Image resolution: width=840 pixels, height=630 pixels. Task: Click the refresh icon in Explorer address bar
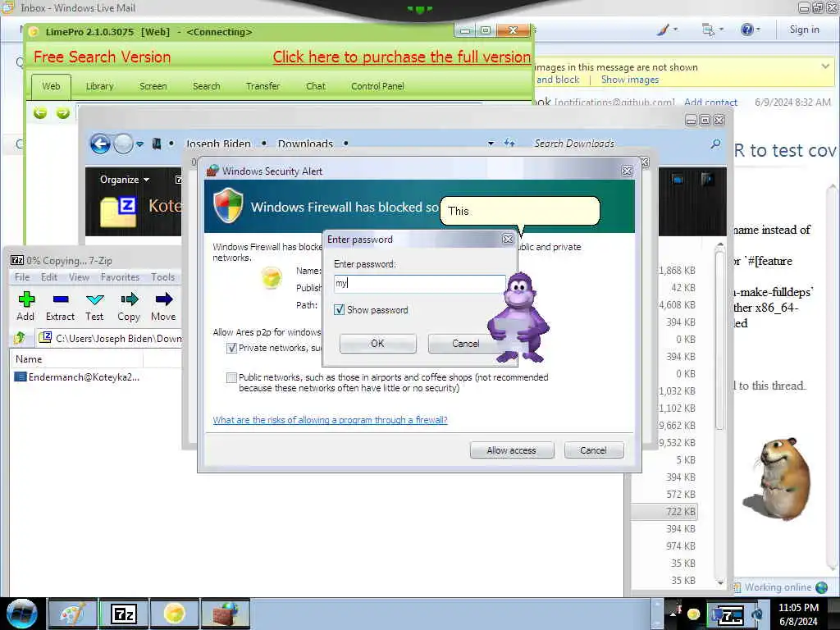[509, 144]
